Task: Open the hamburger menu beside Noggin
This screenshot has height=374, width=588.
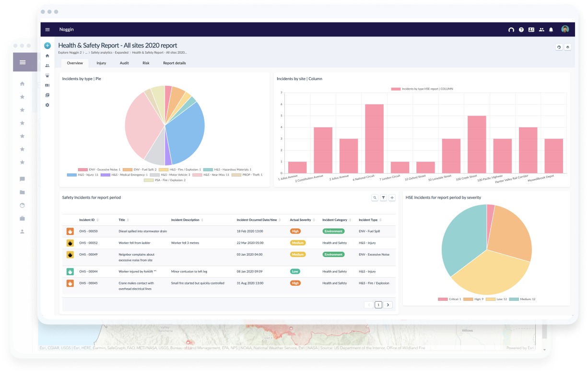Action: 47,30
